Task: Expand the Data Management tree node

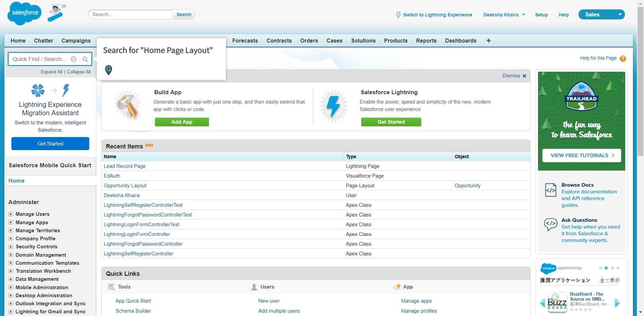Action: pyautogui.click(x=11, y=279)
